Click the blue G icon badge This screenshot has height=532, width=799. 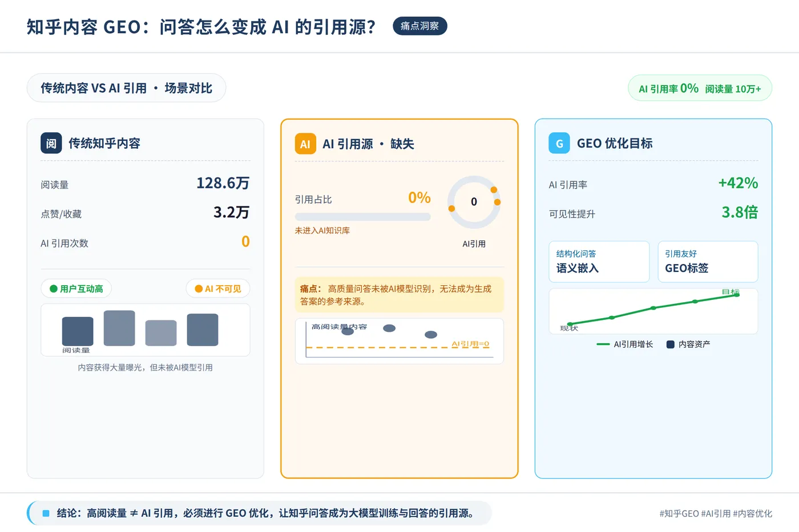click(559, 143)
